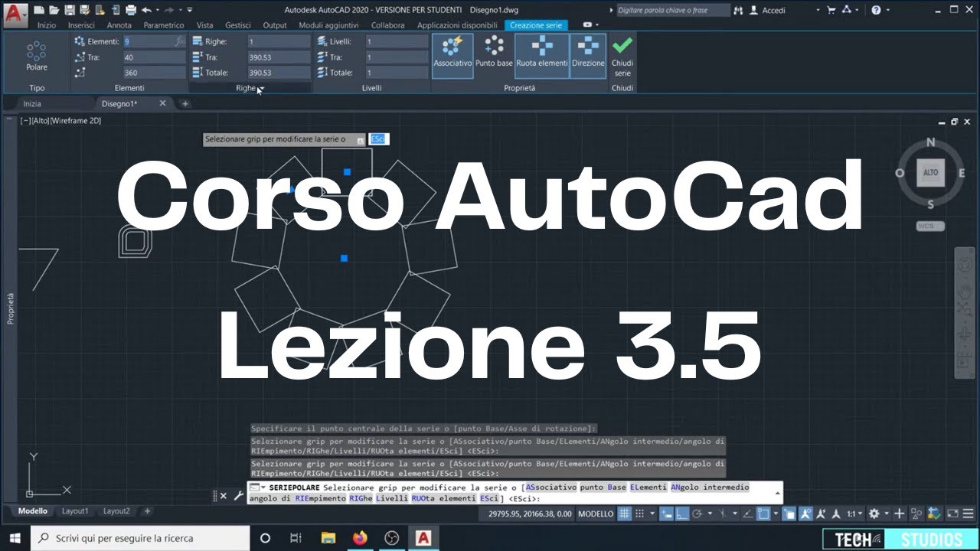Click the Open folder icon in quick access toolbar
Screen dimensions: 980x551
coord(54,10)
